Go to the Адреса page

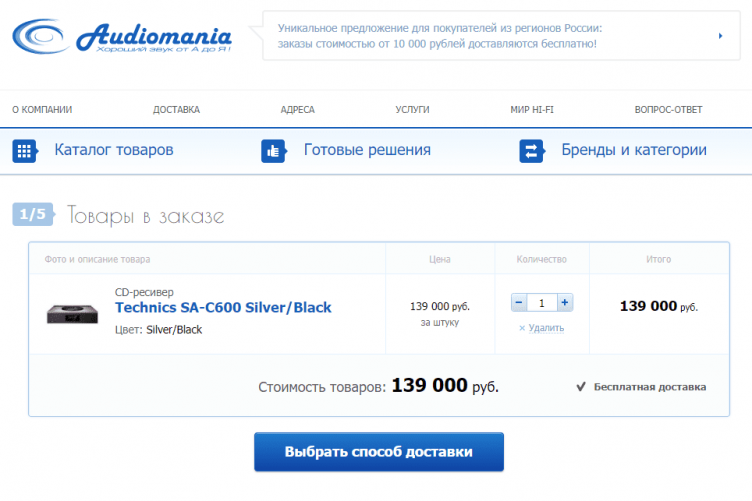pos(298,110)
